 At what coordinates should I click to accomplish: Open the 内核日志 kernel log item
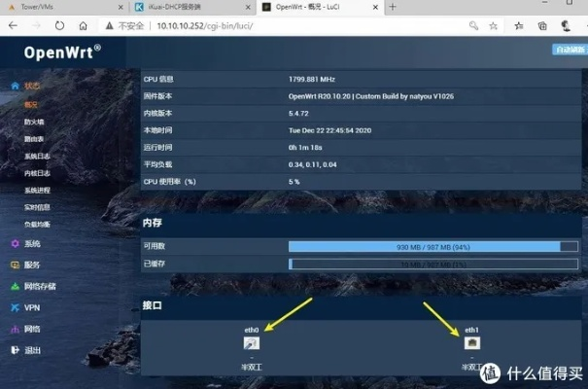37,173
